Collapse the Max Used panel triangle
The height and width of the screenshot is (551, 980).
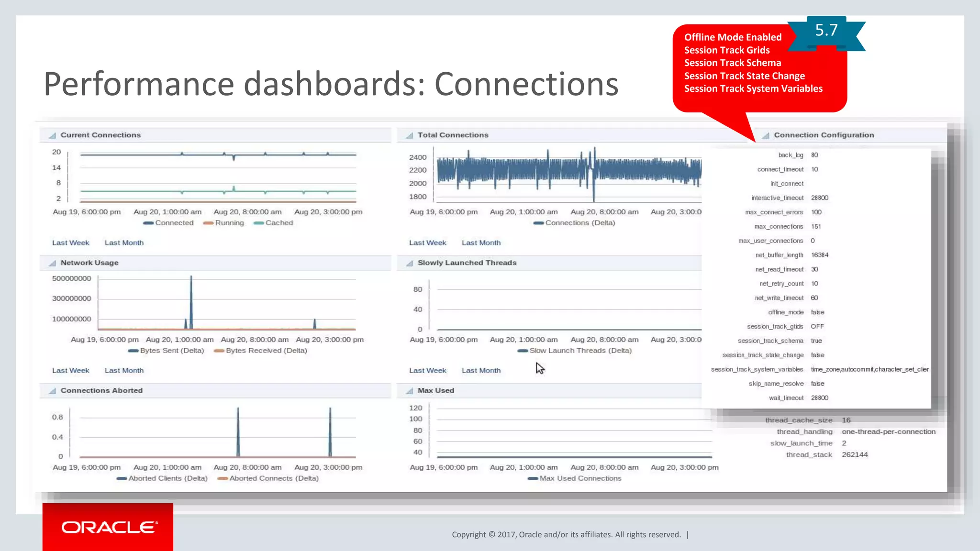(x=409, y=391)
